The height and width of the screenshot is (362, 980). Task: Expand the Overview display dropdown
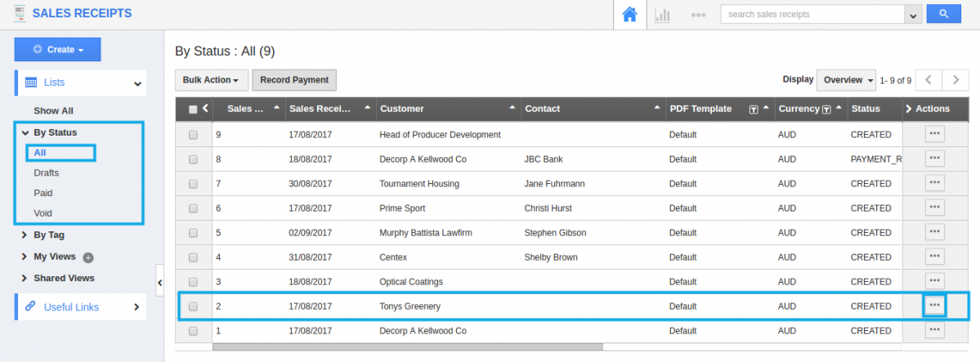click(846, 80)
